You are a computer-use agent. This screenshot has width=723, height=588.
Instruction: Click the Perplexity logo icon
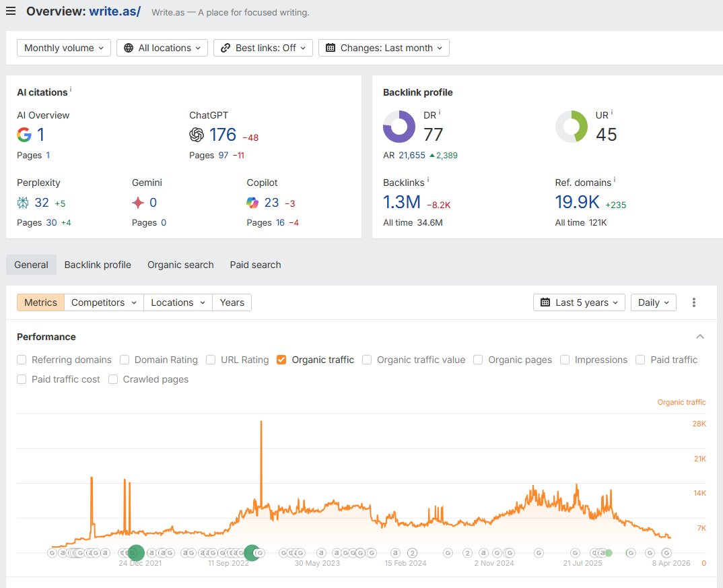23,203
